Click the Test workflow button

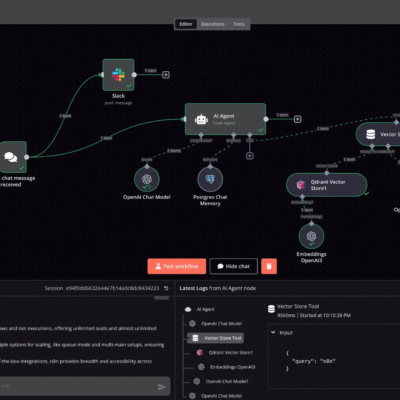coord(177,266)
